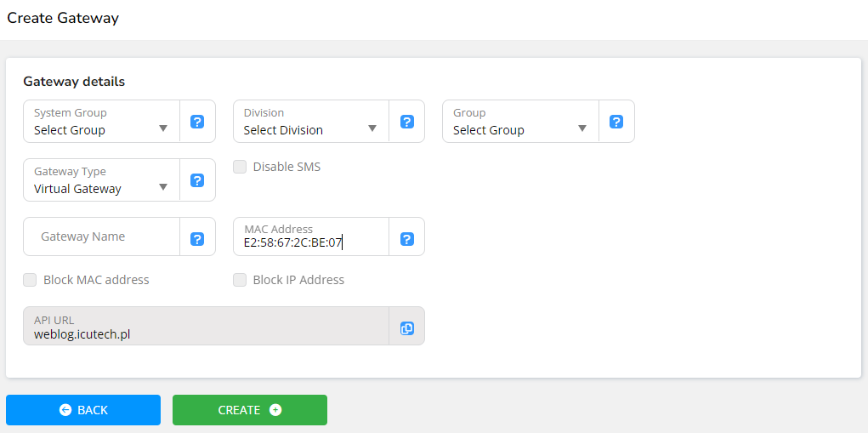Check the Block IP Address option
The image size is (868, 433).
[240, 280]
